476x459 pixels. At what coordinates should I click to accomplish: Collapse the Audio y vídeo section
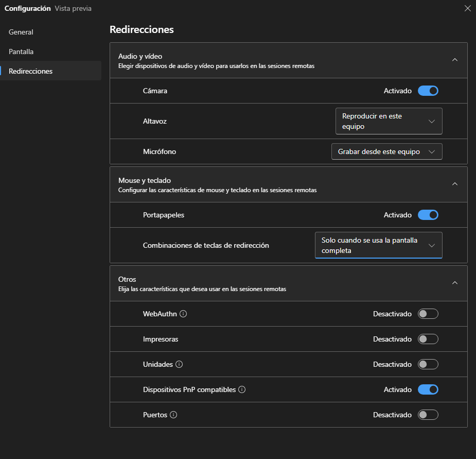[x=455, y=60]
